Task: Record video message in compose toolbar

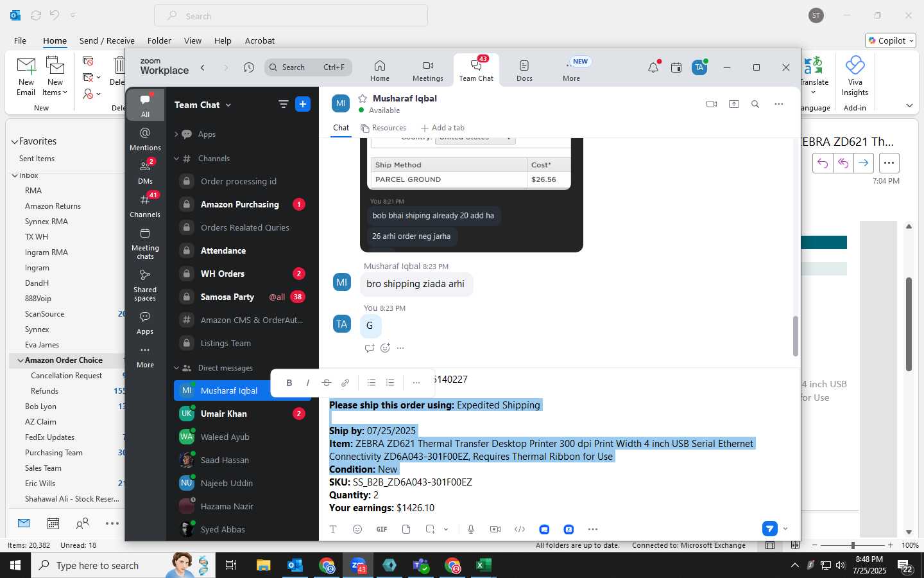Action: pyautogui.click(x=495, y=529)
